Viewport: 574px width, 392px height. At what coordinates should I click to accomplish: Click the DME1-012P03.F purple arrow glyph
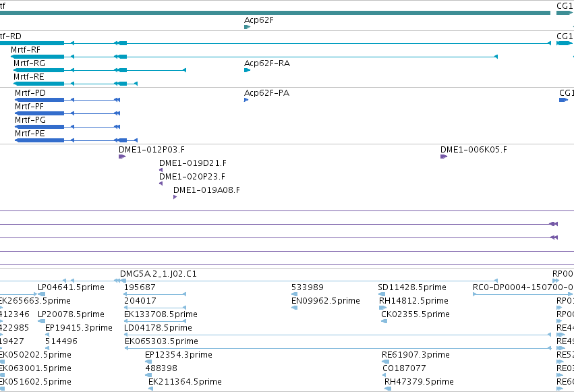click(122, 157)
